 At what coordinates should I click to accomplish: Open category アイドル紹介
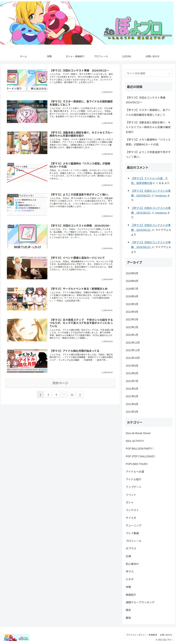pos(133,479)
